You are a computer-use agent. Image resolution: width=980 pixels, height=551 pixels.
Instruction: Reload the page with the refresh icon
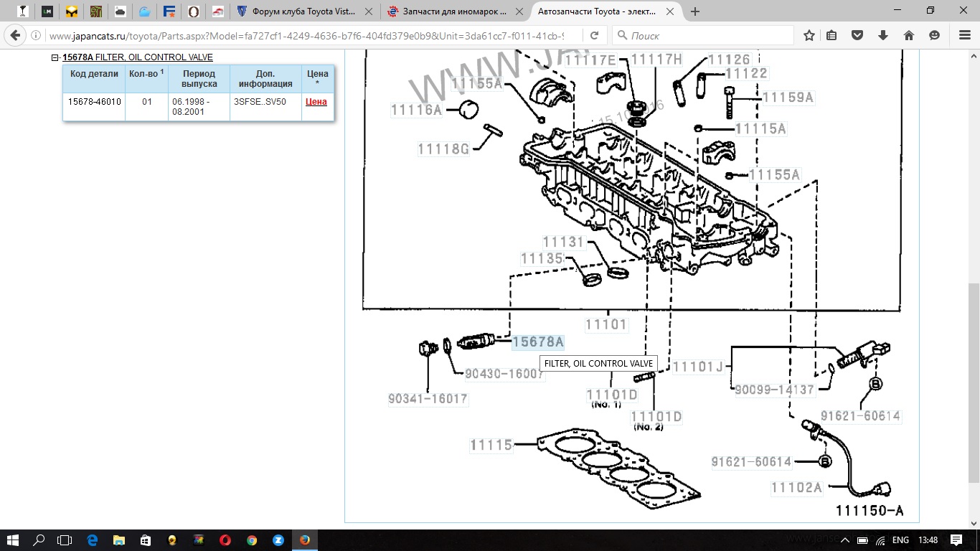pos(594,35)
